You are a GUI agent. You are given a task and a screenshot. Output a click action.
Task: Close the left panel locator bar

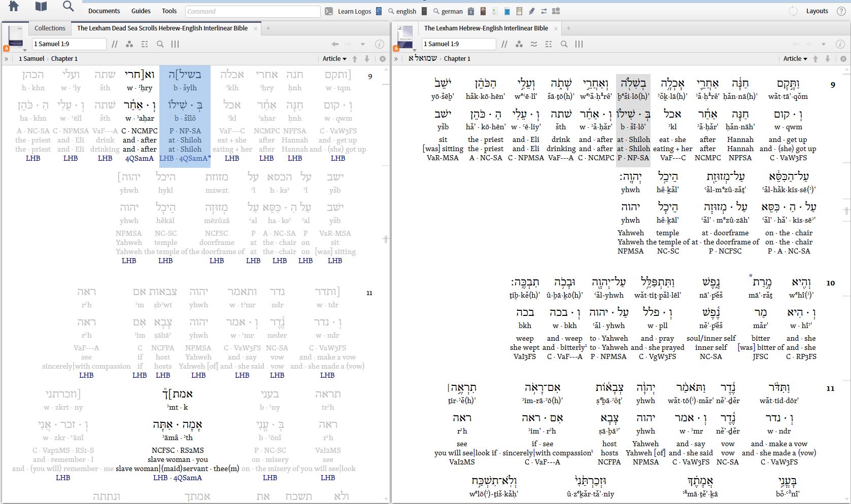[x=383, y=59]
